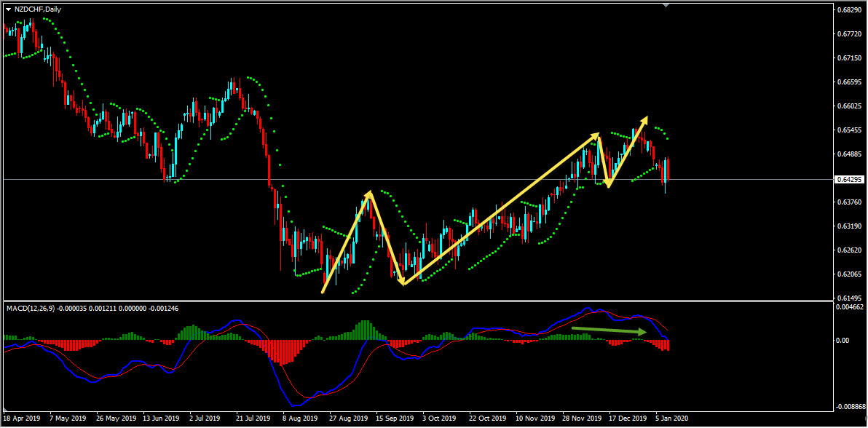Viewport: 868px width, 428px height.
Task: Click the 0.67150 price scale value
Action: [x=848, y=58]
